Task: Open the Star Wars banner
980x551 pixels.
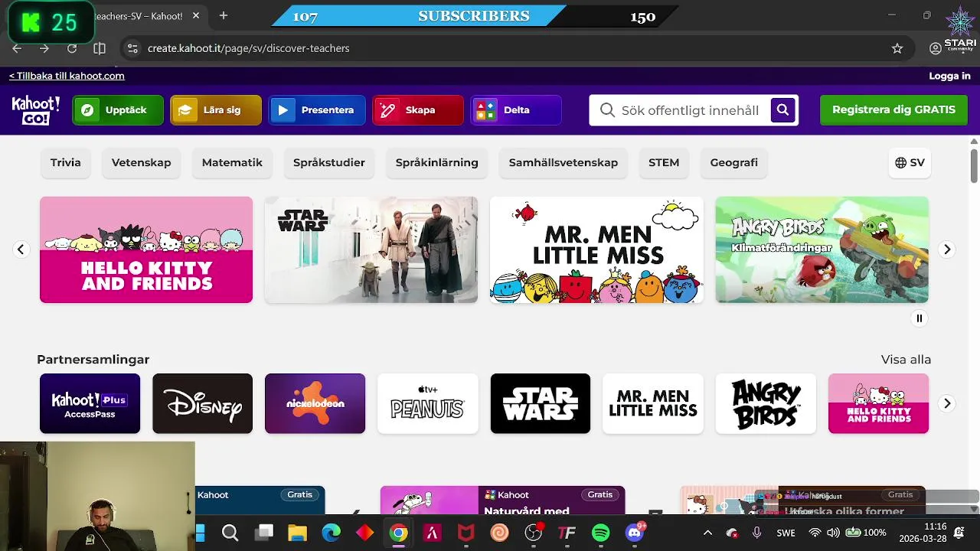Action: point(371,249)
